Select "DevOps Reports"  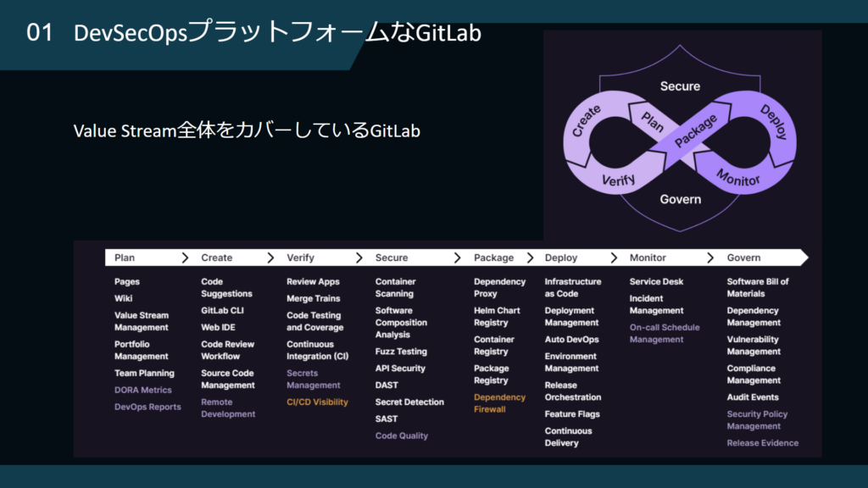[147, 407]
